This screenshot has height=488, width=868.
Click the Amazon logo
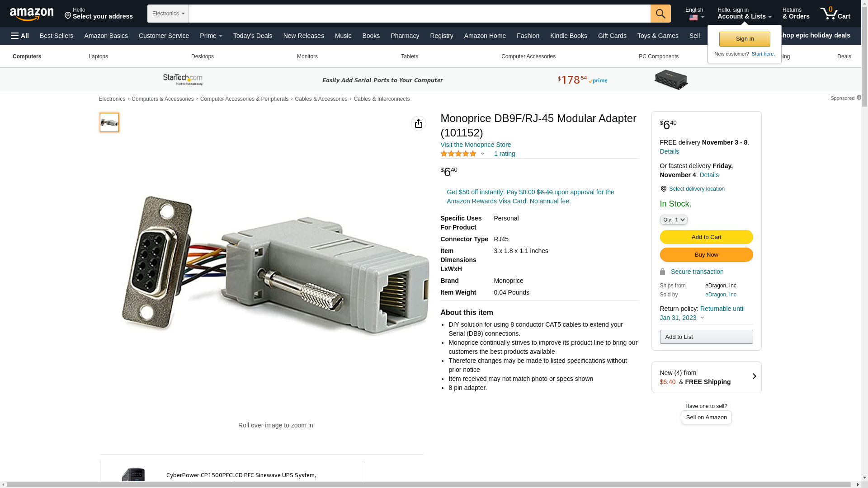point(32,14)
